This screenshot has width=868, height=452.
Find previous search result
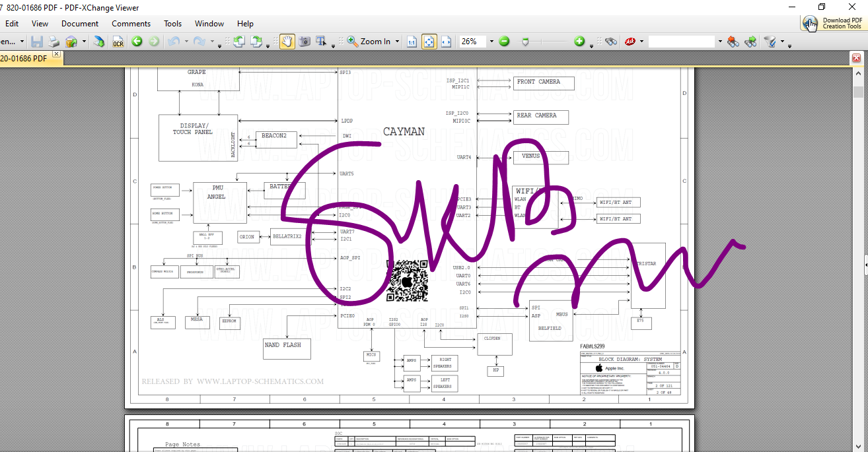733,42
